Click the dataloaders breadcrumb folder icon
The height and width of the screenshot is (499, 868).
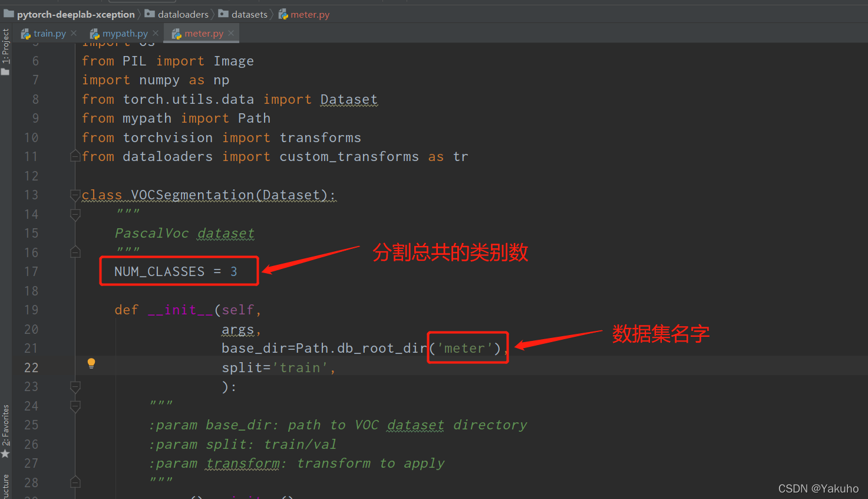tap(150, 14)
